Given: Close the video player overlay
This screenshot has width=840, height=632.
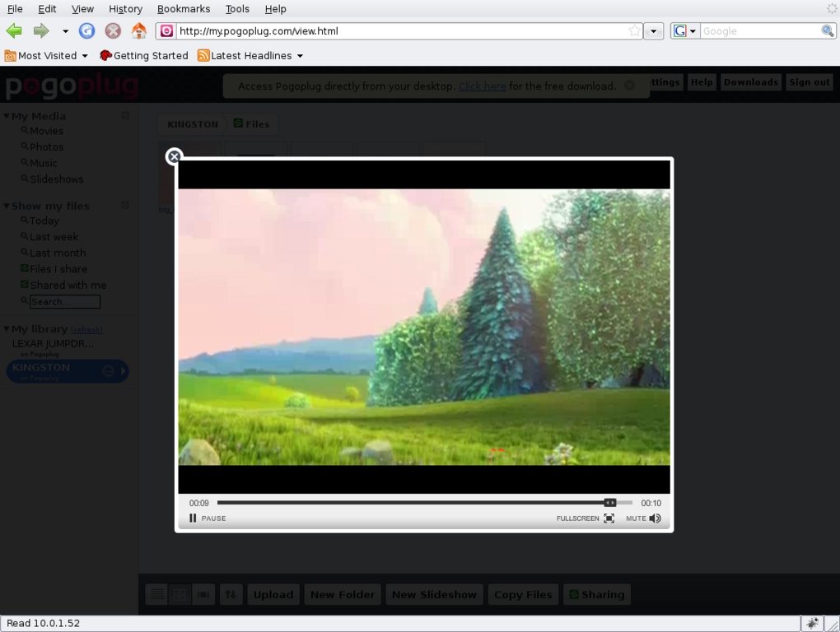Looking at the screenshot, I should coord(174,156).
